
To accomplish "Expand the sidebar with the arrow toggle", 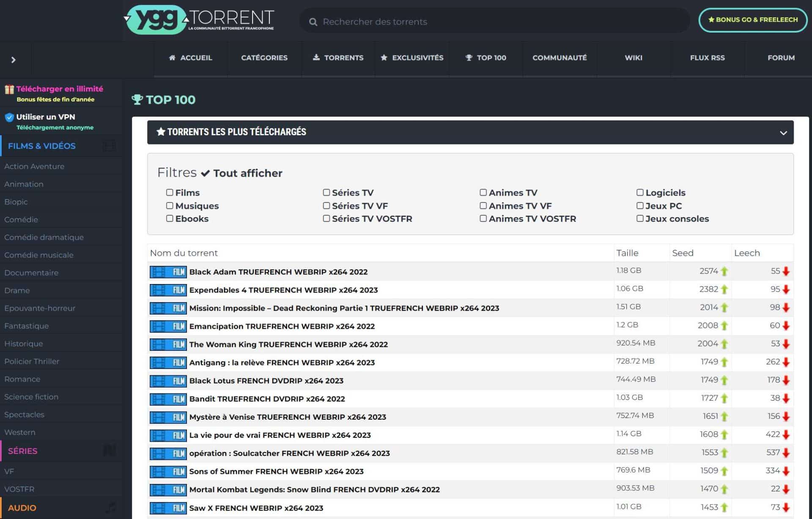I will pos(14,60).
